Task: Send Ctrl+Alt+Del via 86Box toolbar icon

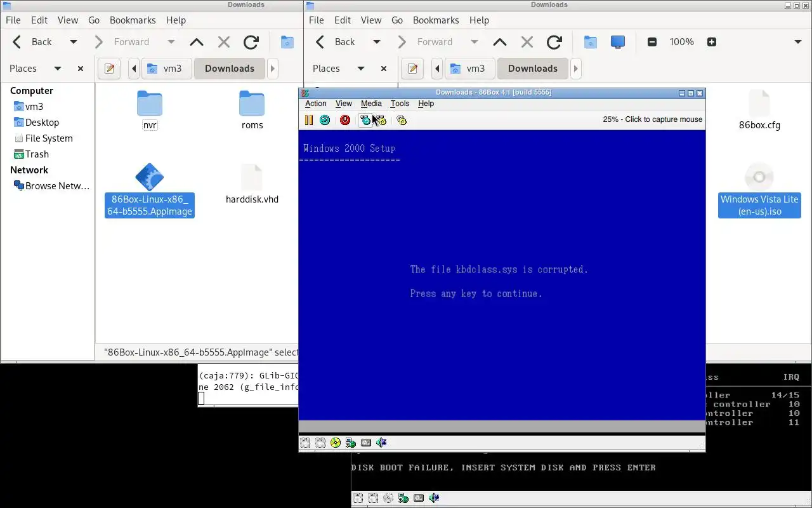Action: tap(365, 120)
